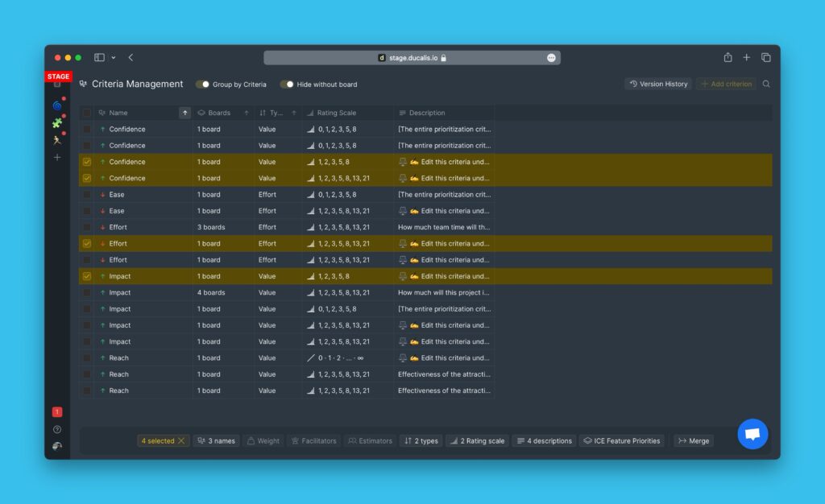Toggle the Group by Criteria switch
The image size is (825, 504).
click(x=202, y=85)
